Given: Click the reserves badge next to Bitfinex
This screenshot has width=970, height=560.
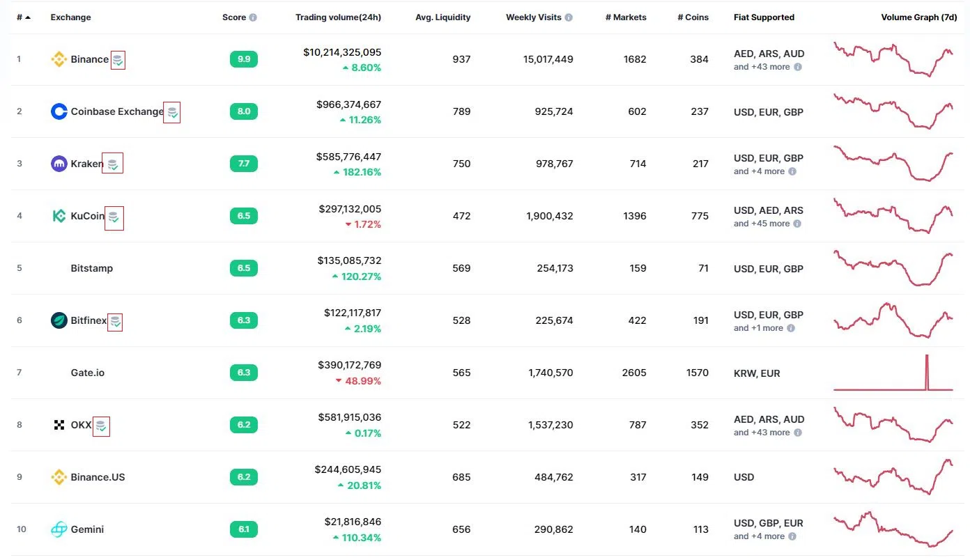Looking at the screenshot, I should 115,321.
